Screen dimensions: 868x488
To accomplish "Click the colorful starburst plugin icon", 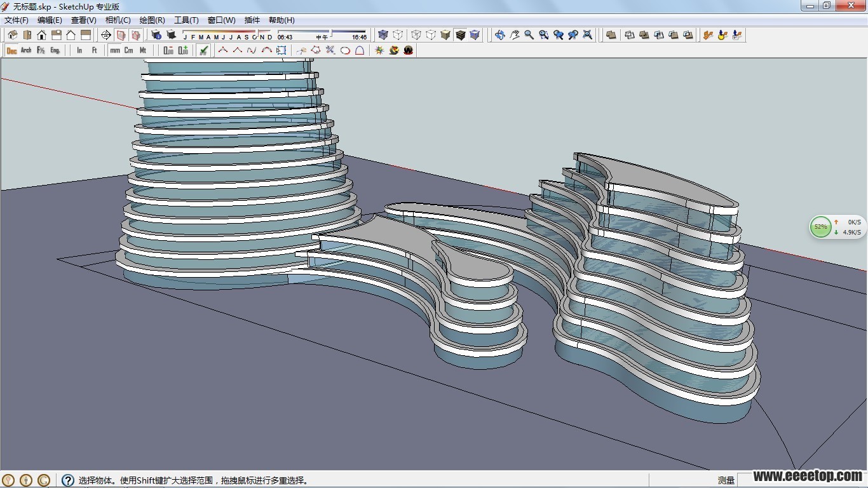I will (x=379, y=50).
